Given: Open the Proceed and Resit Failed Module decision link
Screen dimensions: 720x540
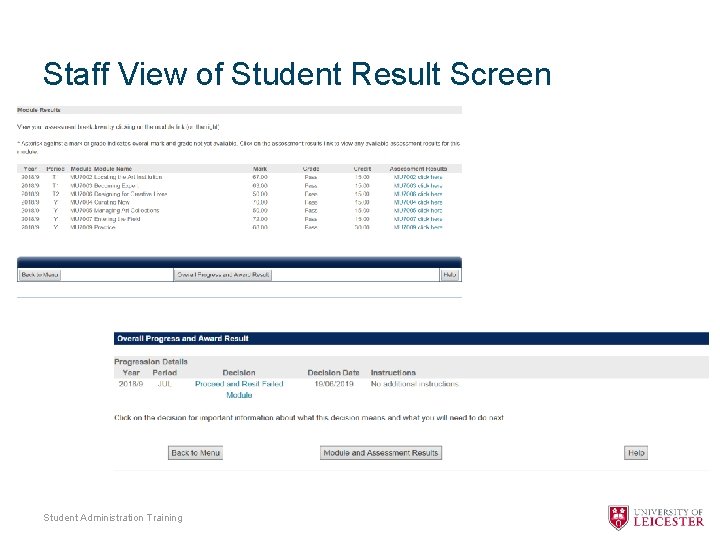Looking at the screenshot, I should [239, 389].
